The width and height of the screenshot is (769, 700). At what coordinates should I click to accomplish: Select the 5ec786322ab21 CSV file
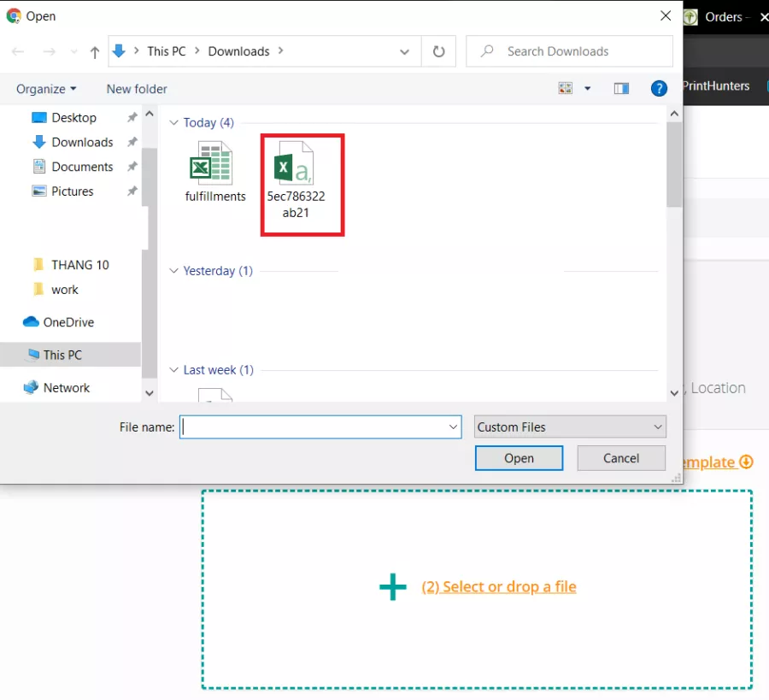pyautogui.click(x=296, y=183)
